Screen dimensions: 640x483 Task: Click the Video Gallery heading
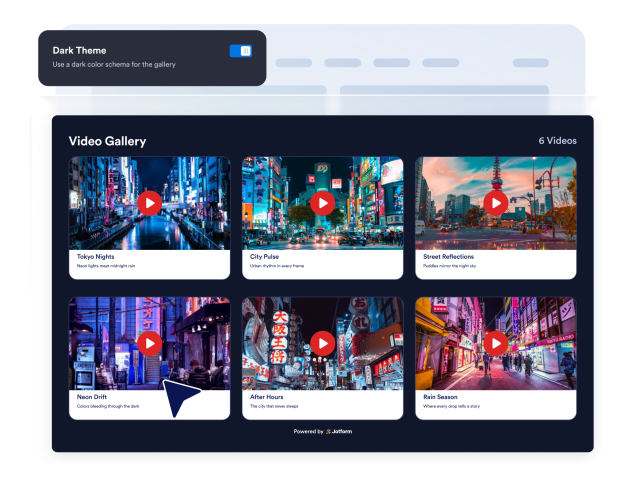coord(107,141)
